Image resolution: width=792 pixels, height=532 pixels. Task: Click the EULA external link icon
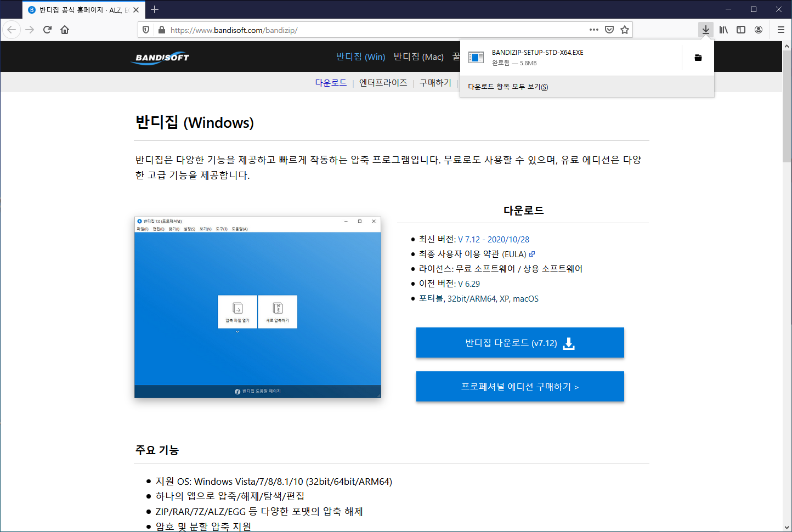(531, 254)
